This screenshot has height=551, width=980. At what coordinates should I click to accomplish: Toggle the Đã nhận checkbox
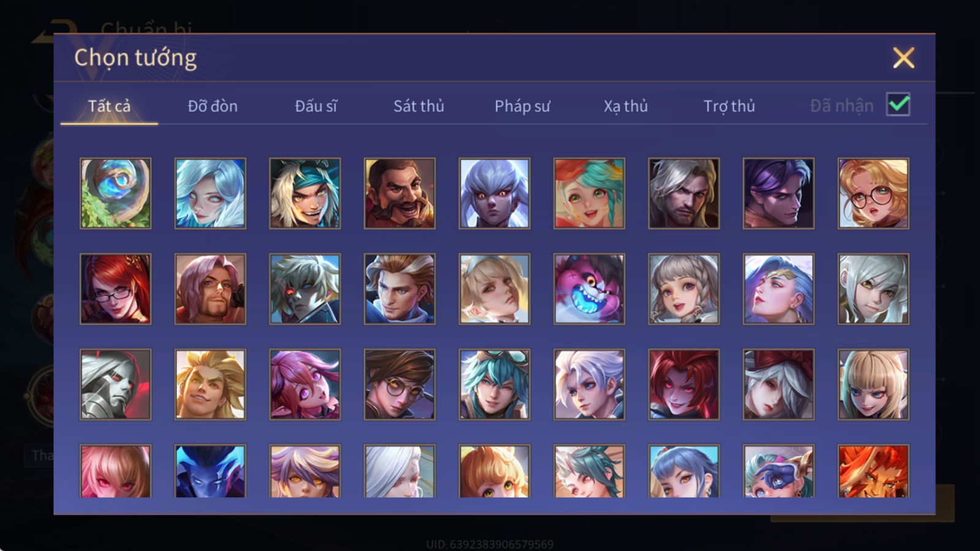tap(899, 105)
